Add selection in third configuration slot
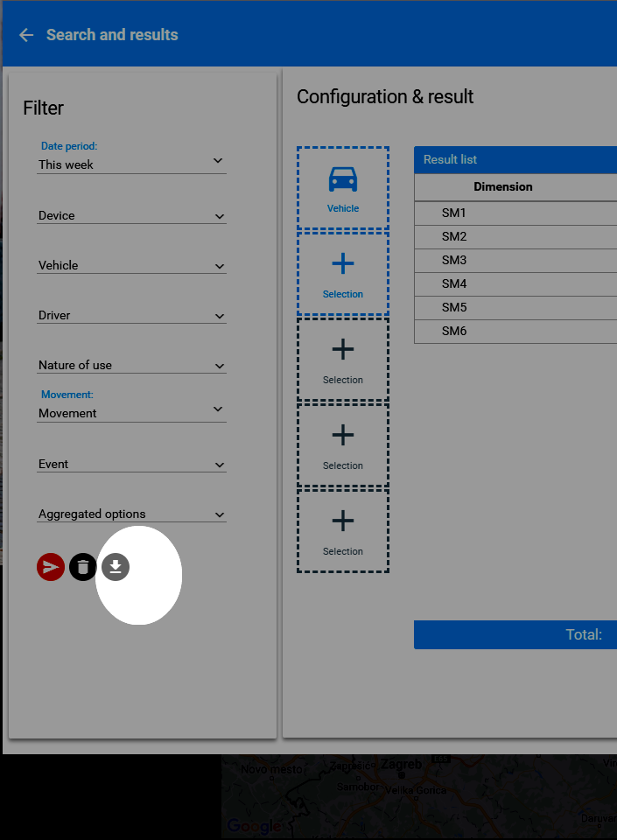 (343, 360)
